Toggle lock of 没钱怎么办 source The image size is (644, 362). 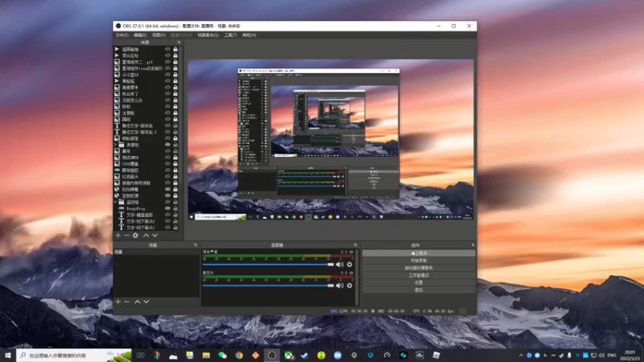pos(175,100)
